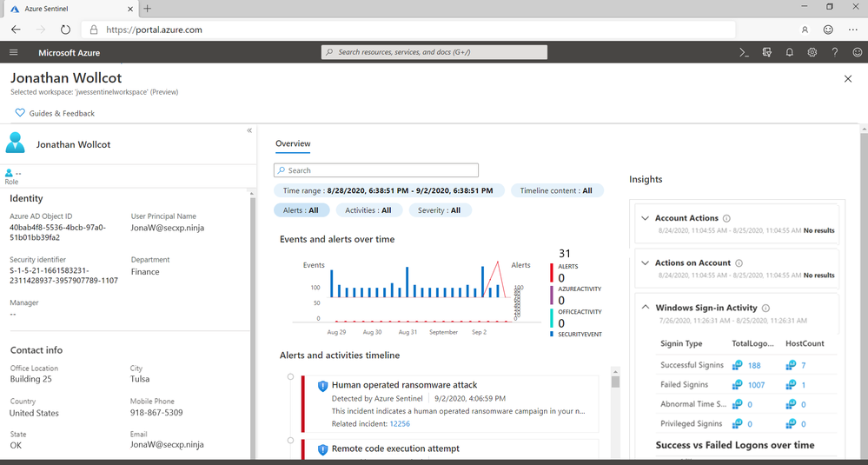Screen dimensions: 868x465
Task: Click the timeline search field
Action: click(376, 170)
